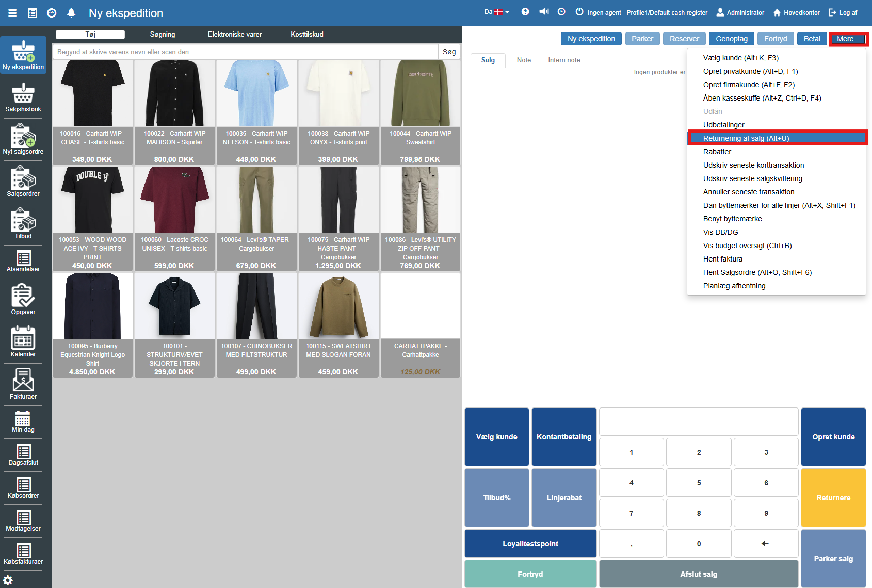This screenshot has width=872, height=588.
Task: Focus the product search input field
Action: pyautogui.click(x=245, y=52)
